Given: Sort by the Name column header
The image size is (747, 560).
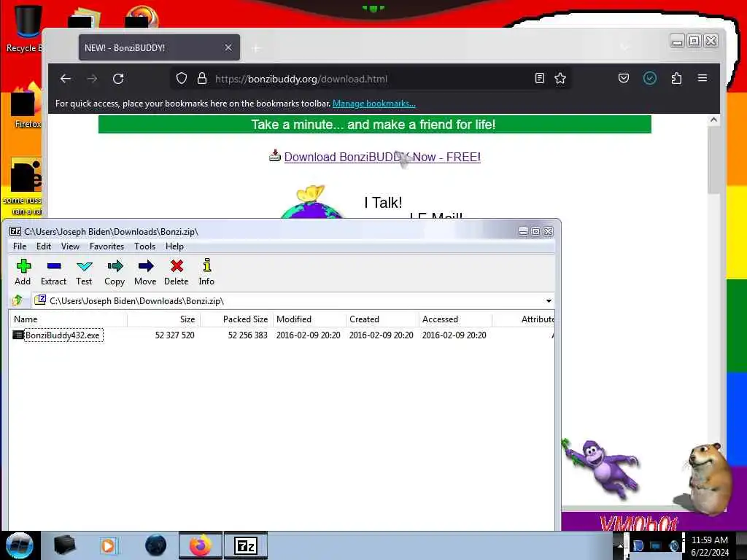Looking at the screenshot, I should click(x=69, y=319).
